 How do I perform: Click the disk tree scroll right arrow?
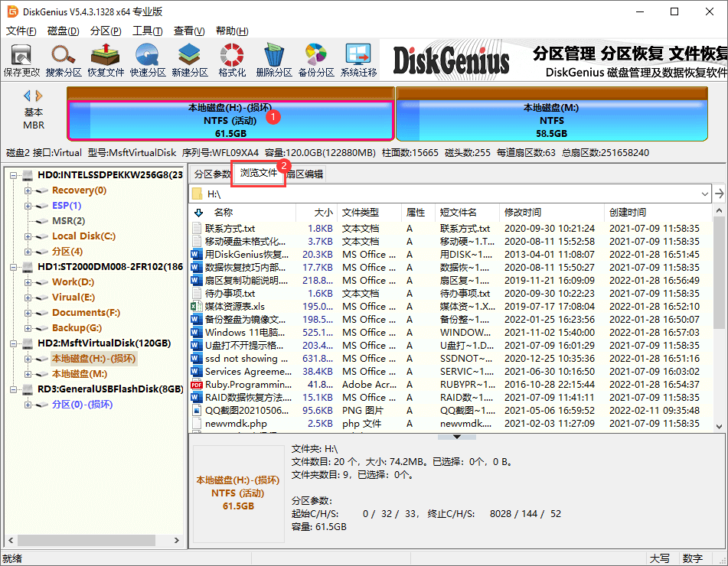[176, 540]
